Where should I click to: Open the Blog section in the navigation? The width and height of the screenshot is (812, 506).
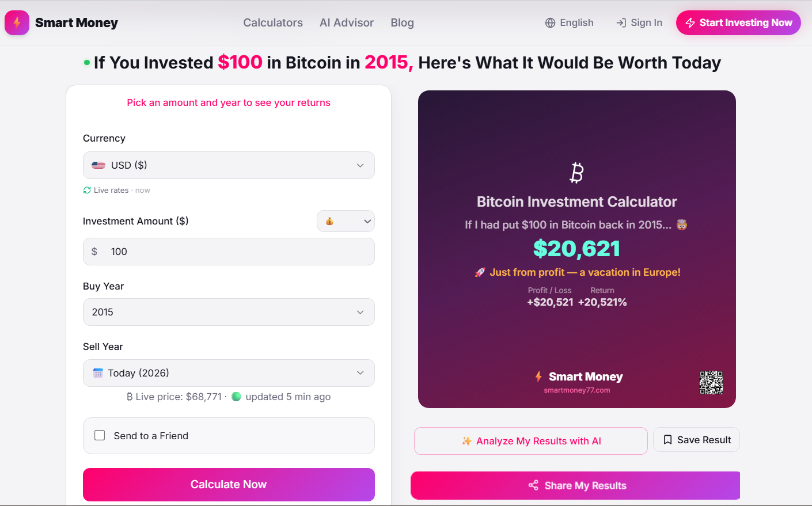tap(402, 22)
